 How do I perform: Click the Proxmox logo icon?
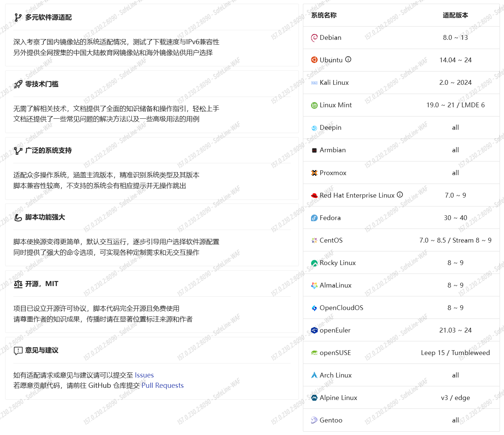tap(314, 173)
